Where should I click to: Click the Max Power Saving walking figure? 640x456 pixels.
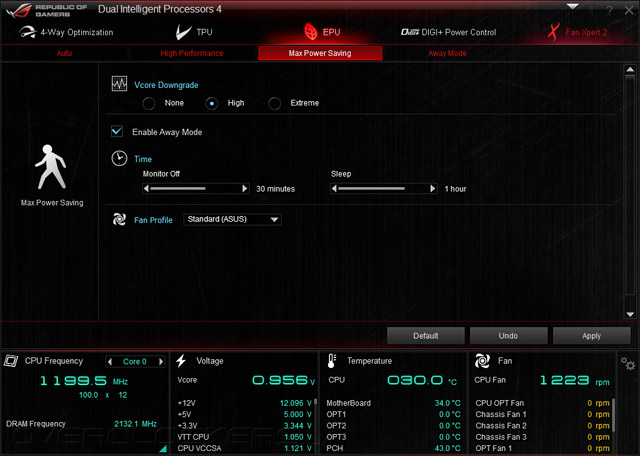[51, 167]
